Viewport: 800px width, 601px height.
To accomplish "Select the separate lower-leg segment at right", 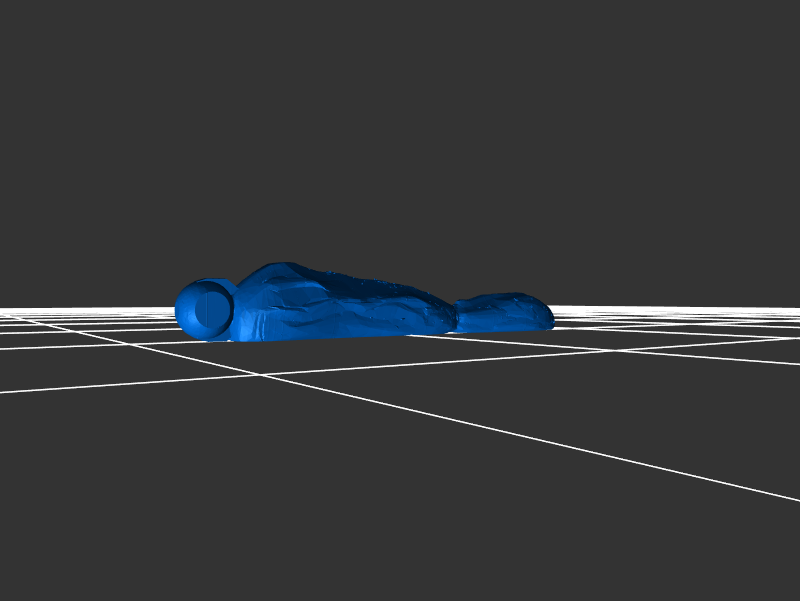I will pos(505,311).
